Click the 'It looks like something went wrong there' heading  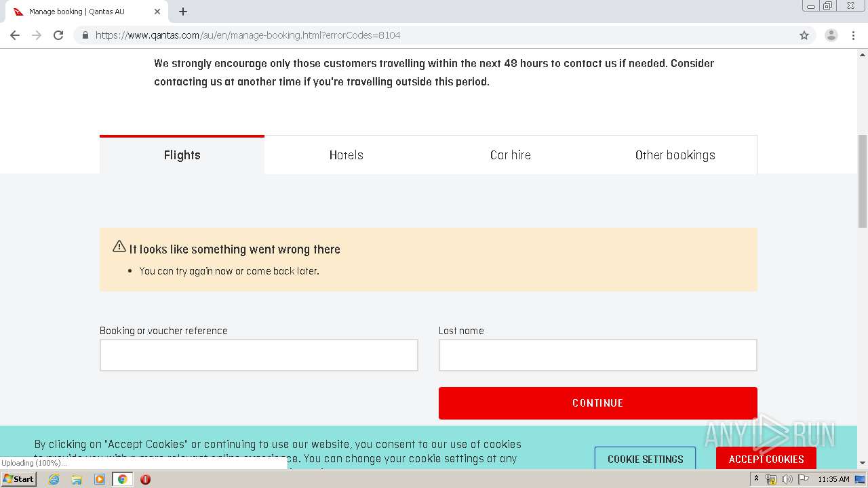(235, 249)
